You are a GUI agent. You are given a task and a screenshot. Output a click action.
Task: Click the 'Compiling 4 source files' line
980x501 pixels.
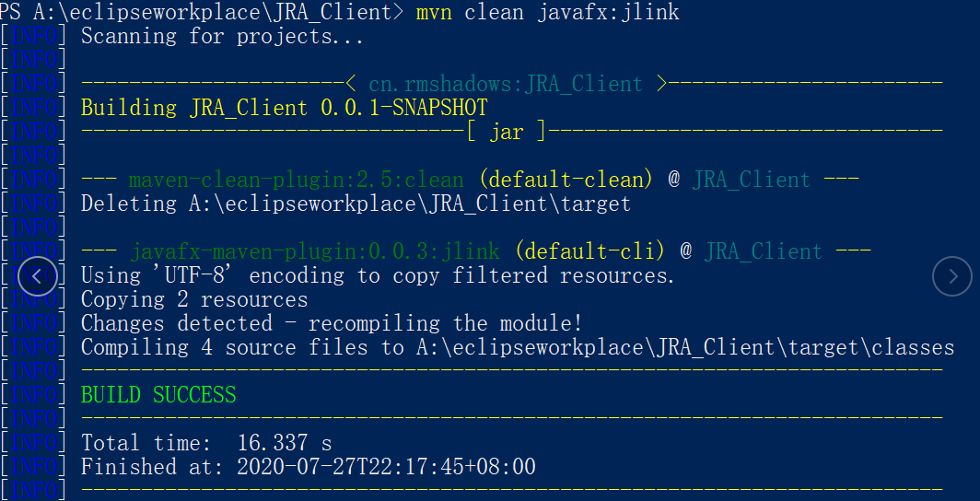pos(518,347)
